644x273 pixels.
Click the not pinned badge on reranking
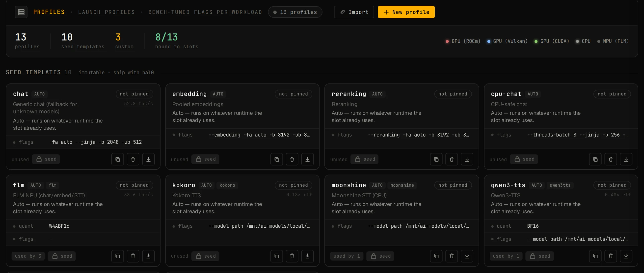tap(453, 94)
